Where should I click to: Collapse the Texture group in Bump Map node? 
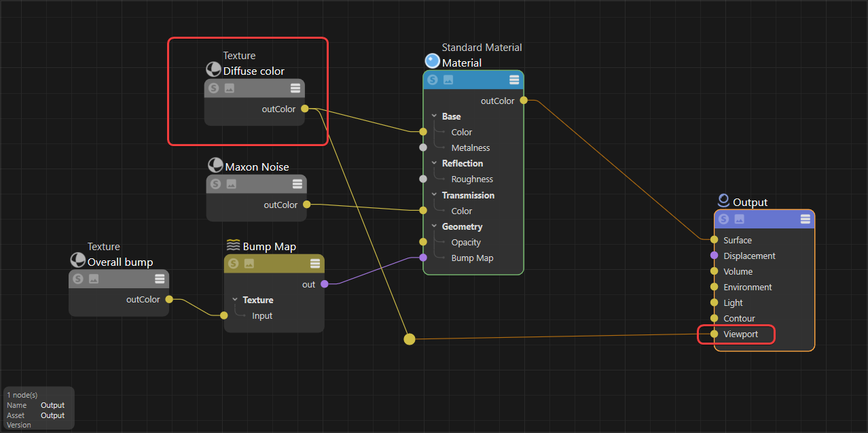[x=235, y=300]
